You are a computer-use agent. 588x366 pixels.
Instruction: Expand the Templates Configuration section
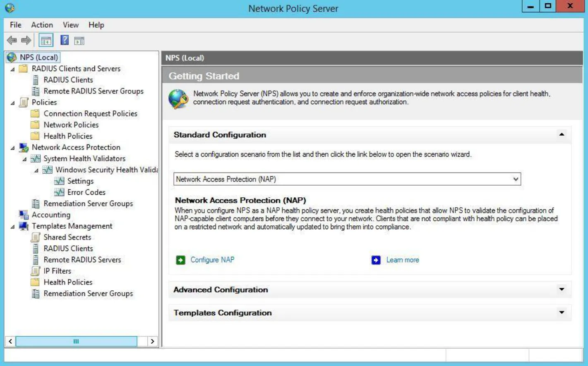pos(562,313)
